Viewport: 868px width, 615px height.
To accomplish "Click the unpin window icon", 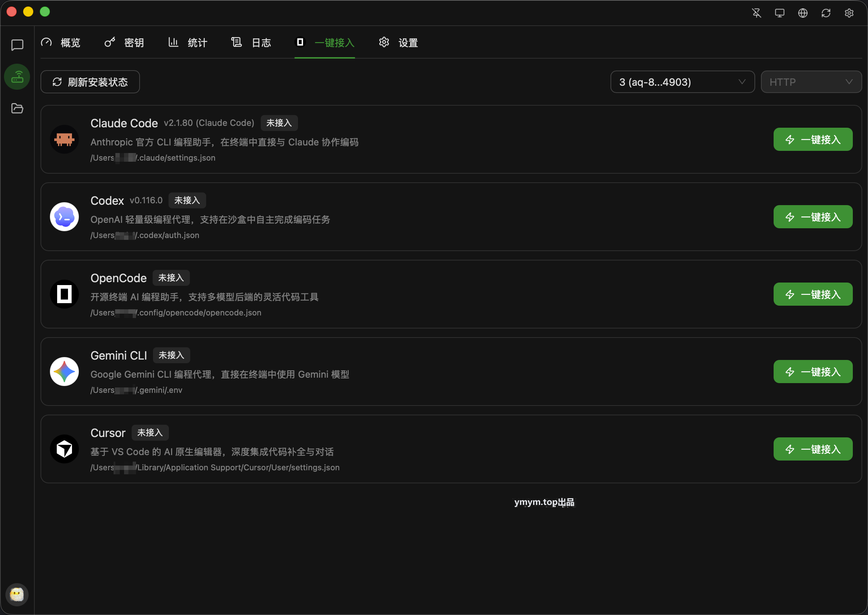I will [756, 13].
